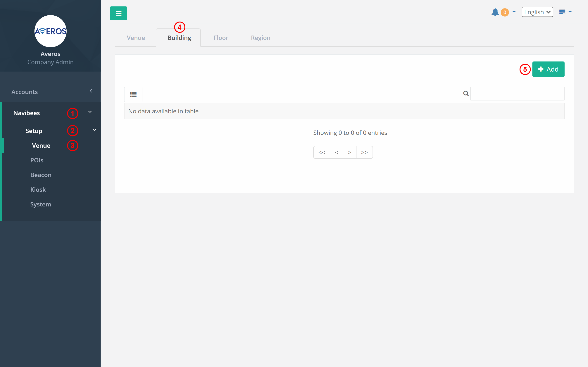Click the orange notification count badge
This screenshot has height=367, width=588.
505,12
